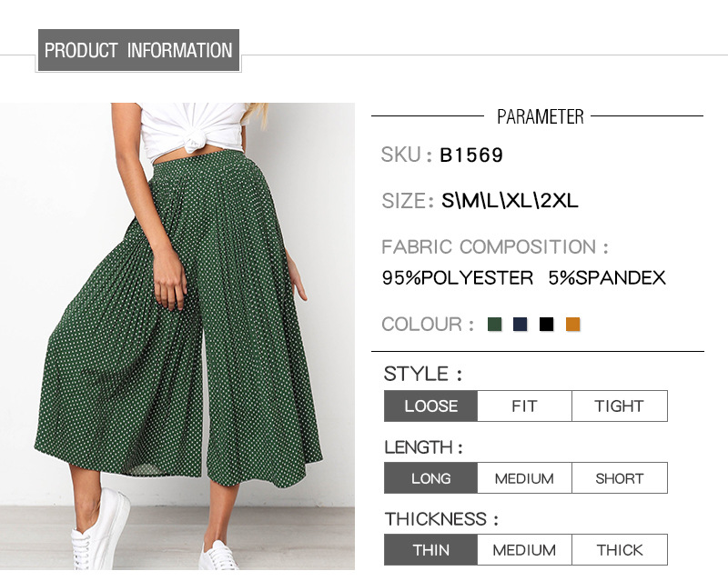The height and width of the screenshot is (581, 728).
Task: Select the orange colour swatch
Action: (572, 325)
